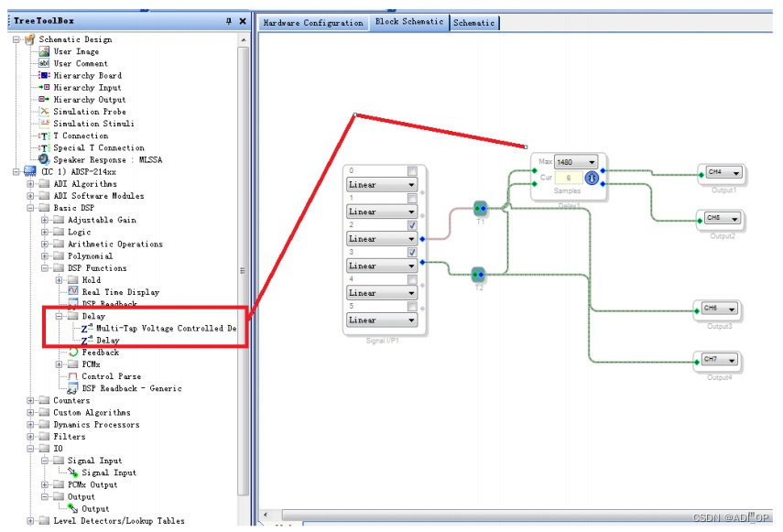Expand the Polynomial folder
The image size is (783, 532).
pos(45,256)
